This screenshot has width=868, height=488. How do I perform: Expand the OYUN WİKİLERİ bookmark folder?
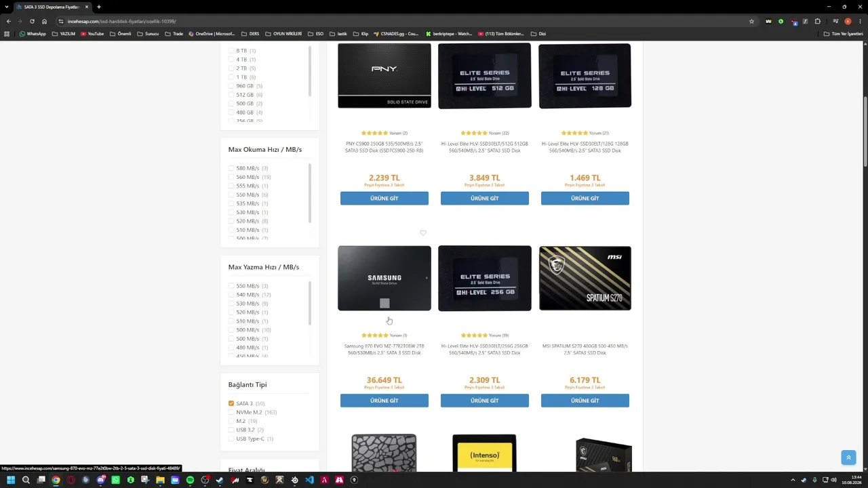point(283,34)
